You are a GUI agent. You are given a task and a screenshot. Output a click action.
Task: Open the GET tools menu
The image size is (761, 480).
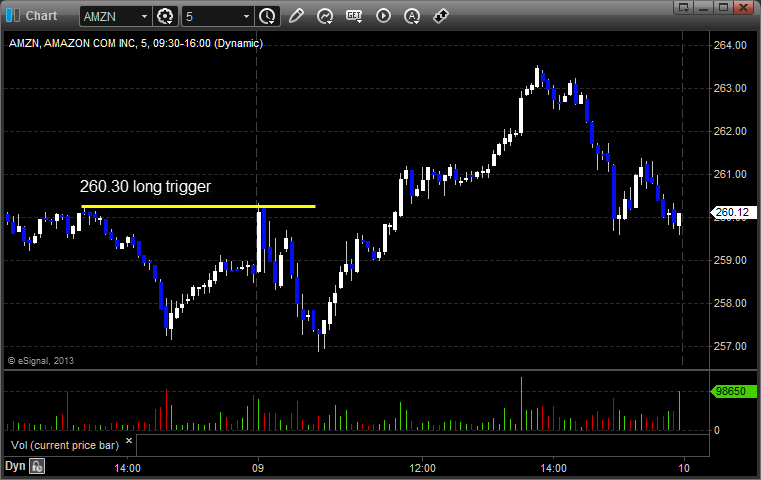point(354,16)
